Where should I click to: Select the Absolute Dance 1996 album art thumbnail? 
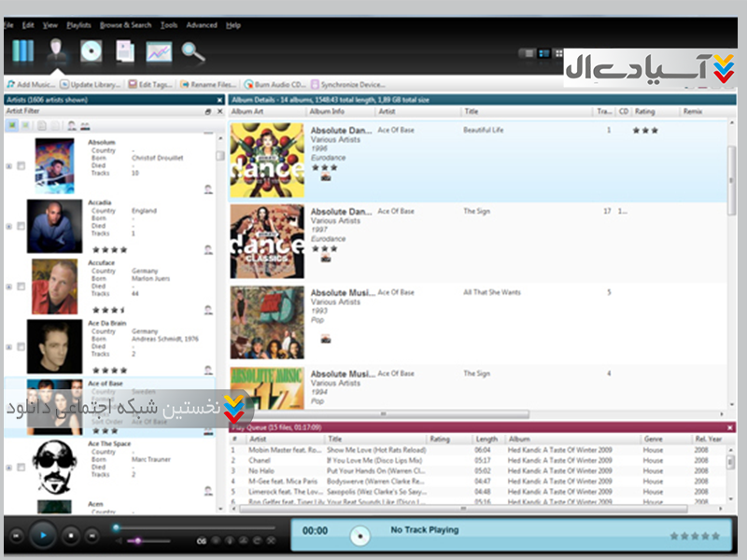click(x=266, y=161)
